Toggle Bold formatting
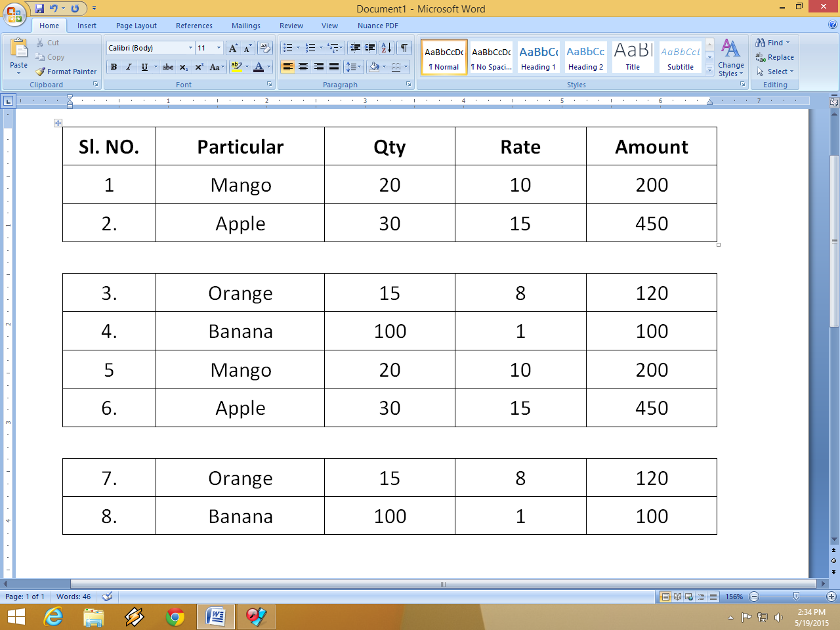840x630 pixels. point(114,67)
